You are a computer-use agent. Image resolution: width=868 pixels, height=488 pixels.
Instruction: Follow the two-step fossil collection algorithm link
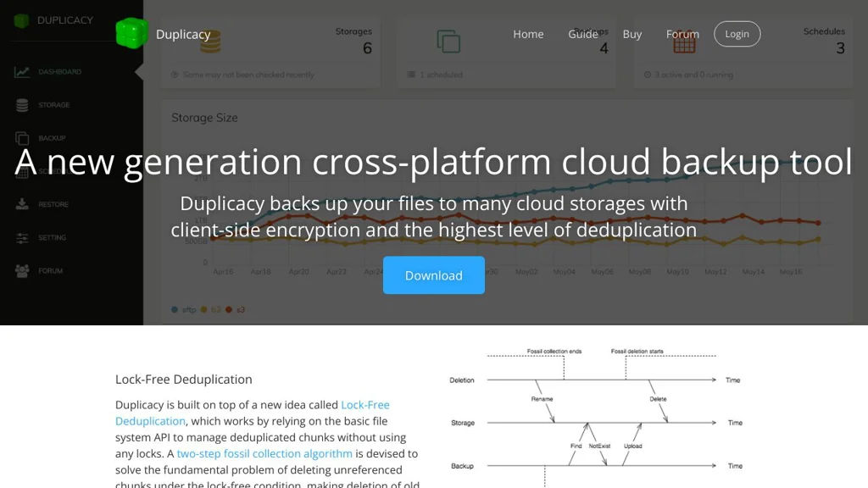click(x=264, y=453)
